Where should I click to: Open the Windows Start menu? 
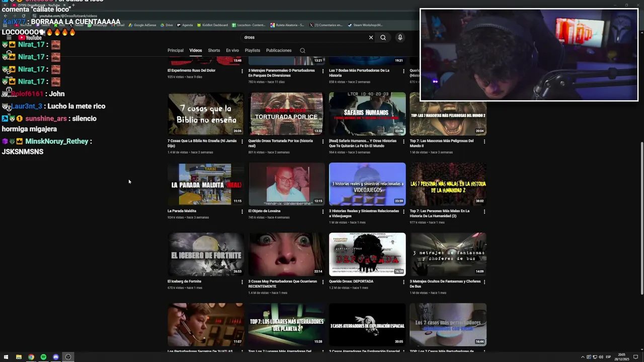7,357
